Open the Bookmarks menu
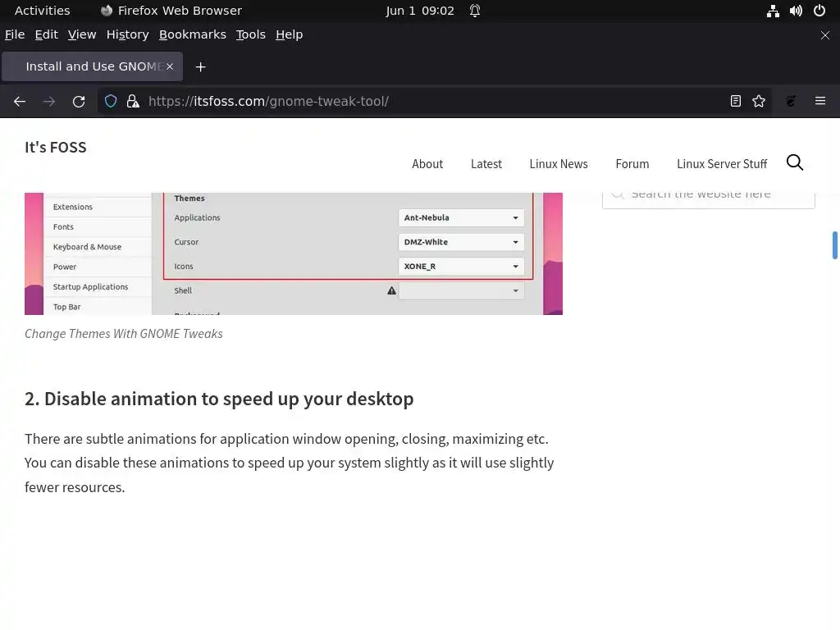840x630 pixels. 192,34
